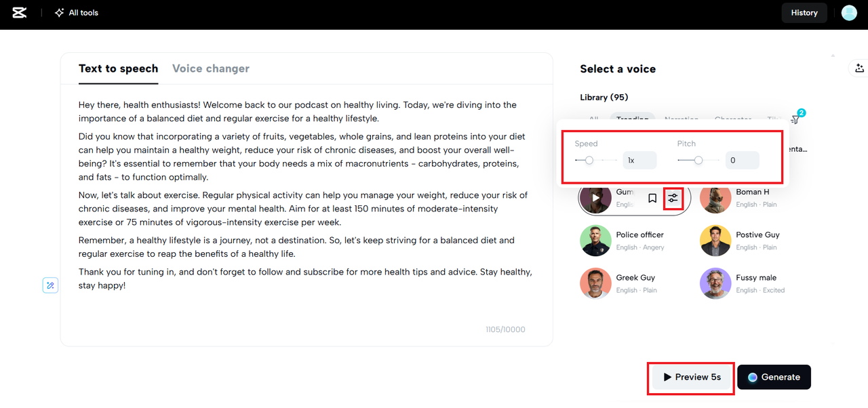Click the upload icon at right edge
868x408 pixels.
(859, 68)
